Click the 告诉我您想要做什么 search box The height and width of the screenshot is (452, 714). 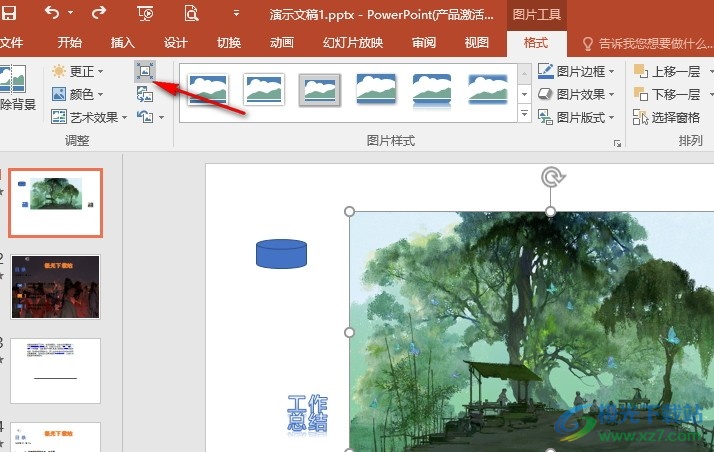click(x=647, y=44)
